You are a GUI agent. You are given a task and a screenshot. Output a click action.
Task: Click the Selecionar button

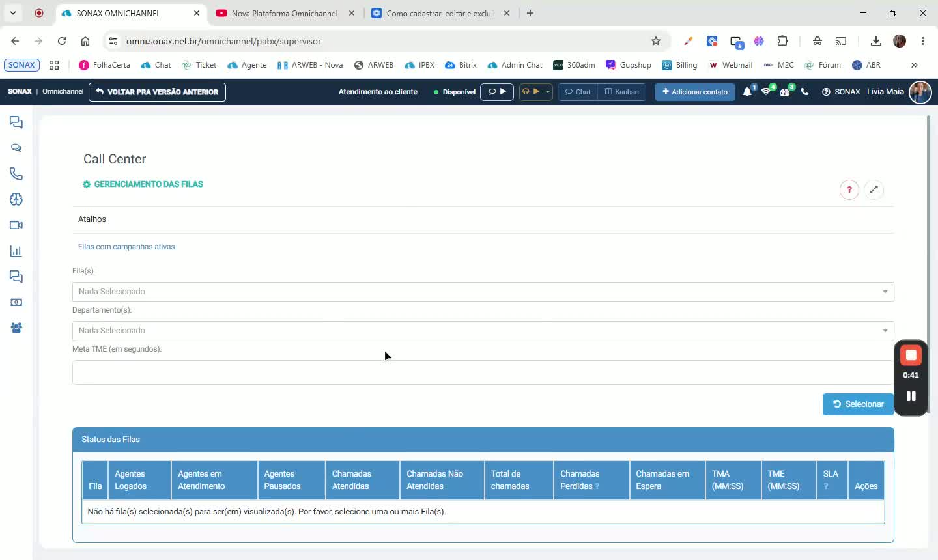coord(858,404)
